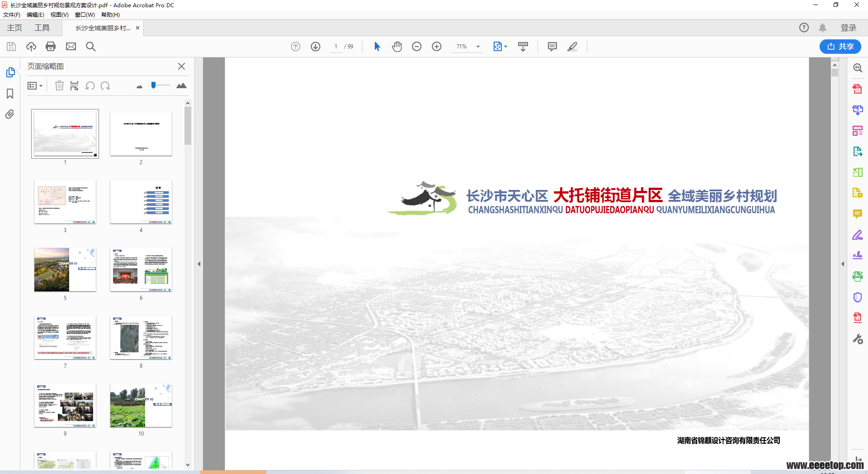Screen dimensions: 868x474
Task: Open Protect shield tool
Action: point(858,297)
